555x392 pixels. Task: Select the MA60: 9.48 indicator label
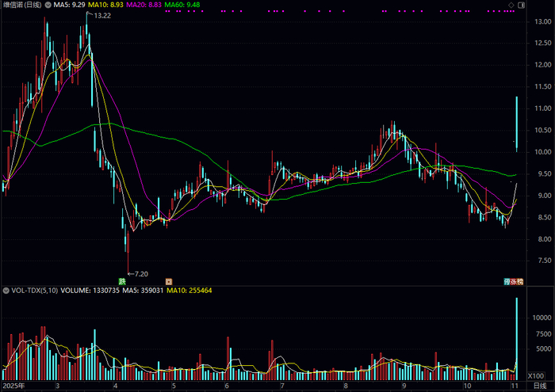click(182, 5)
